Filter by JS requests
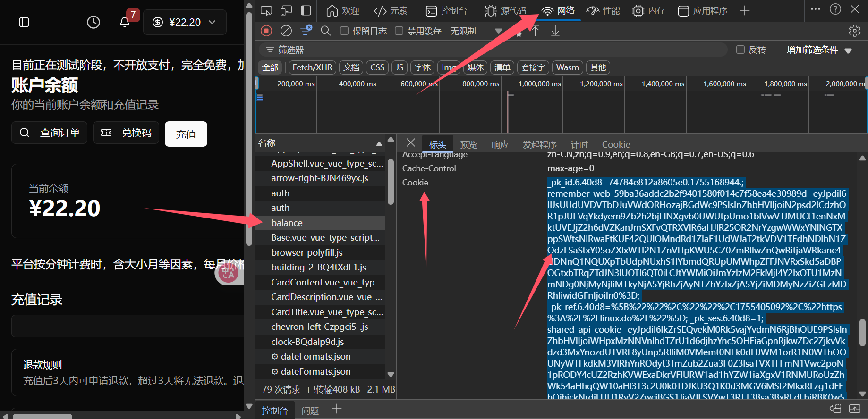Image resolution: width=868 pixels, height=419 pixels. (400, 67)
